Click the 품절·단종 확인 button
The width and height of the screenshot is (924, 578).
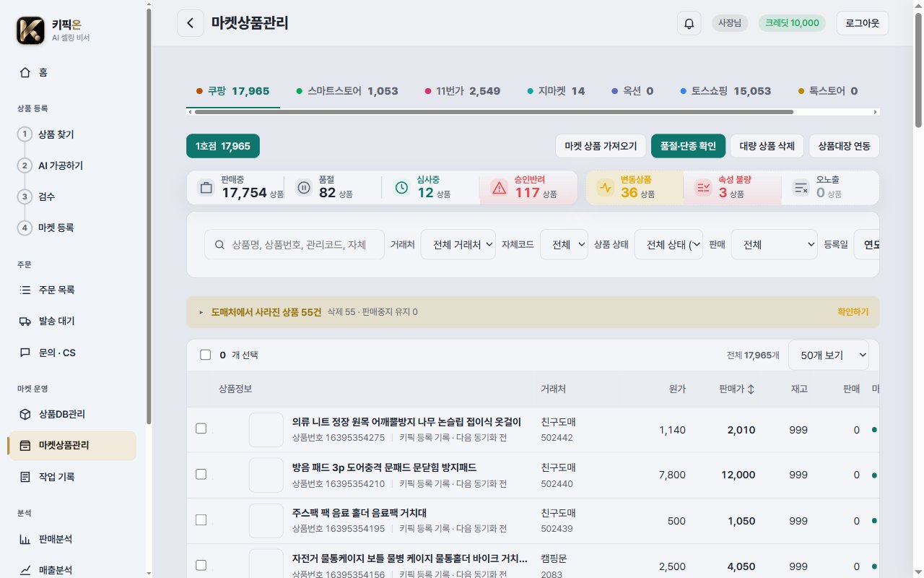(687, 146)
